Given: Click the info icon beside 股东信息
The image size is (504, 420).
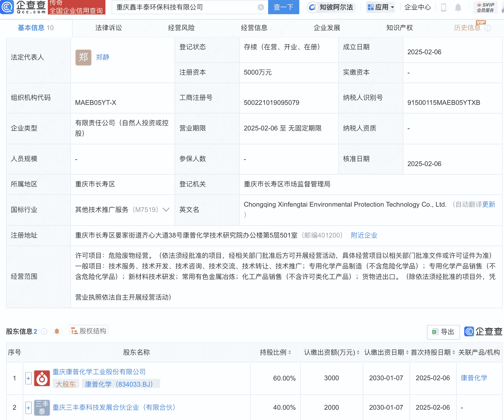Looking at the screenshot, I should pos(44,332).
